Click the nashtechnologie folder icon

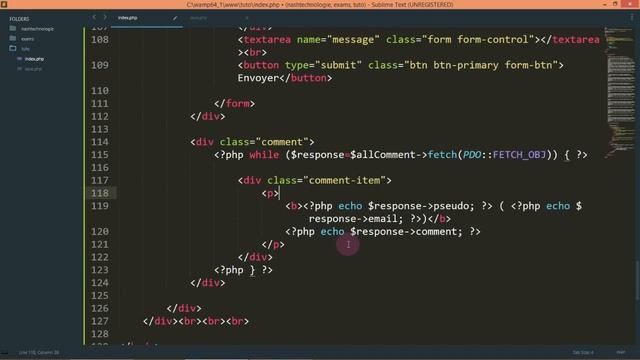[x=13, y=29]
